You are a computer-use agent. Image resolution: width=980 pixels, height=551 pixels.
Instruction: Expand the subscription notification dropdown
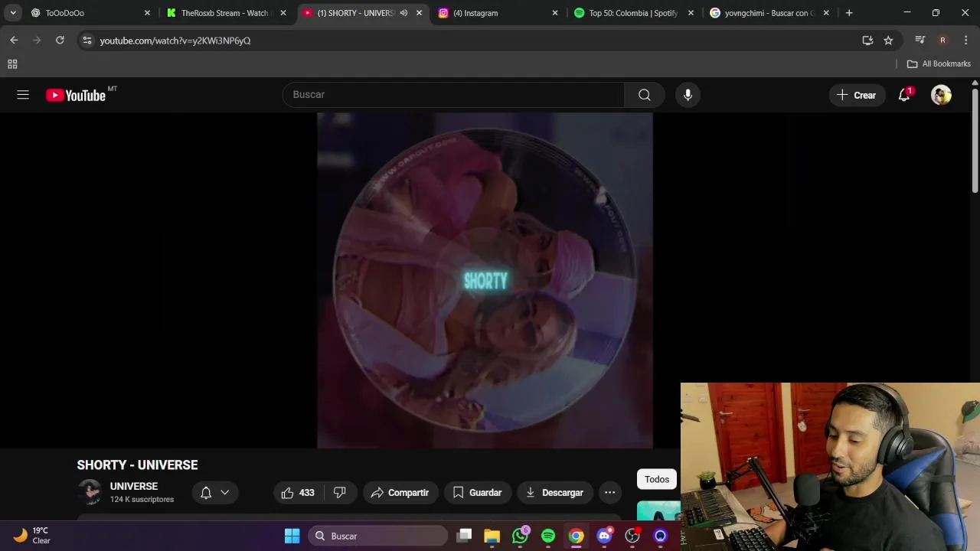pyautogui.click(x=225, y=493)
